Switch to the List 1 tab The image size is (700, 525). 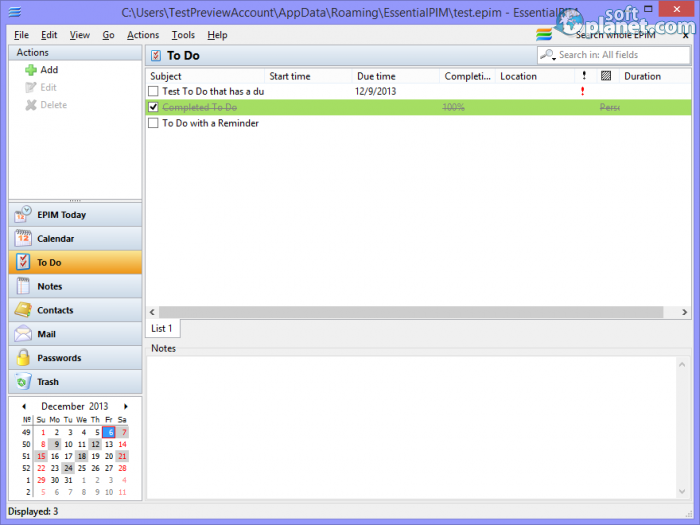[x=162, y=329]
